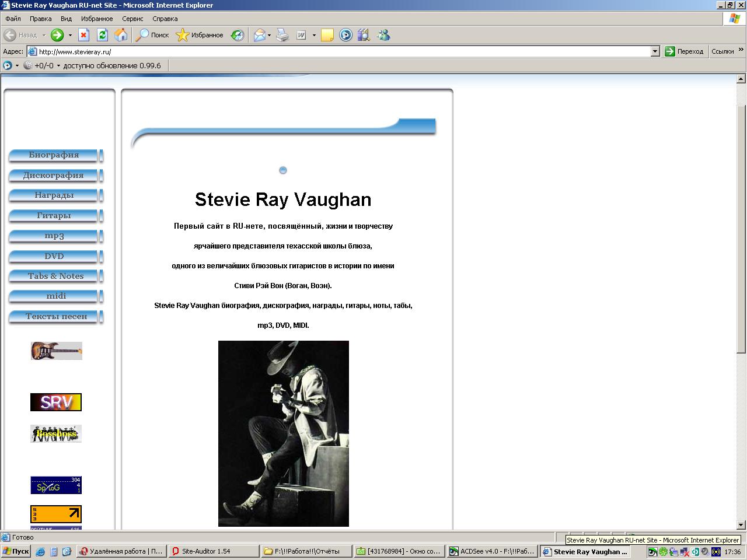Open Messenger with the people toolbar icon
The height and width of the screenshot is (560, 747).
(x=384, y=35)
